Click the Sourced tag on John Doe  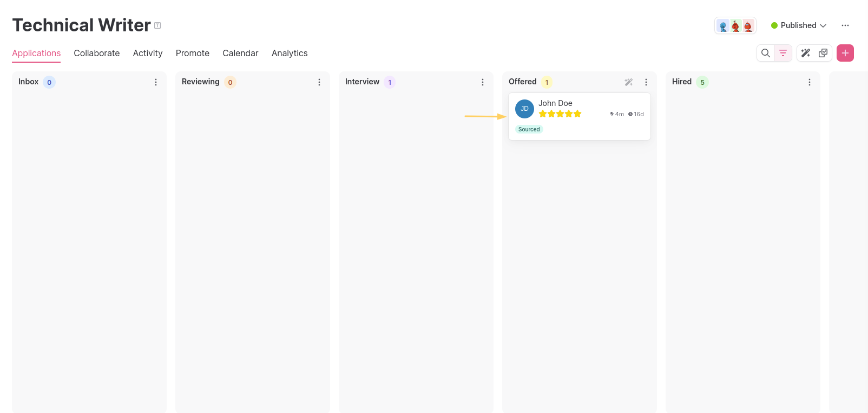point(529,129)
